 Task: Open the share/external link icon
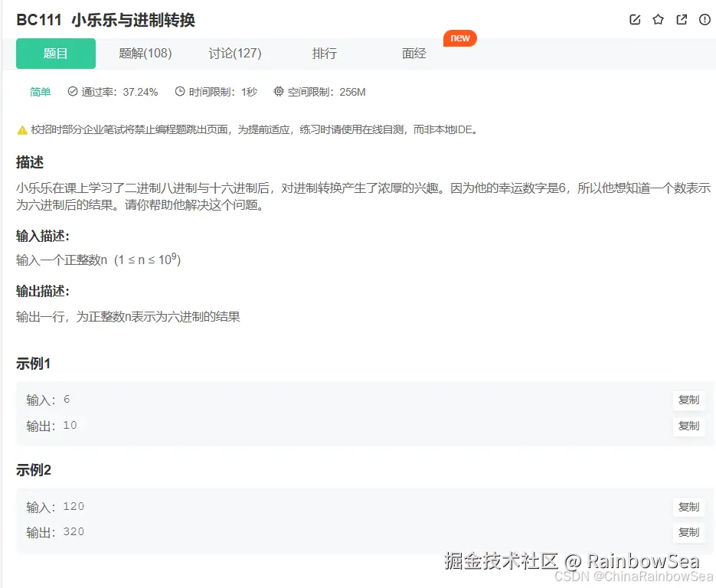(x=682, y=20)
